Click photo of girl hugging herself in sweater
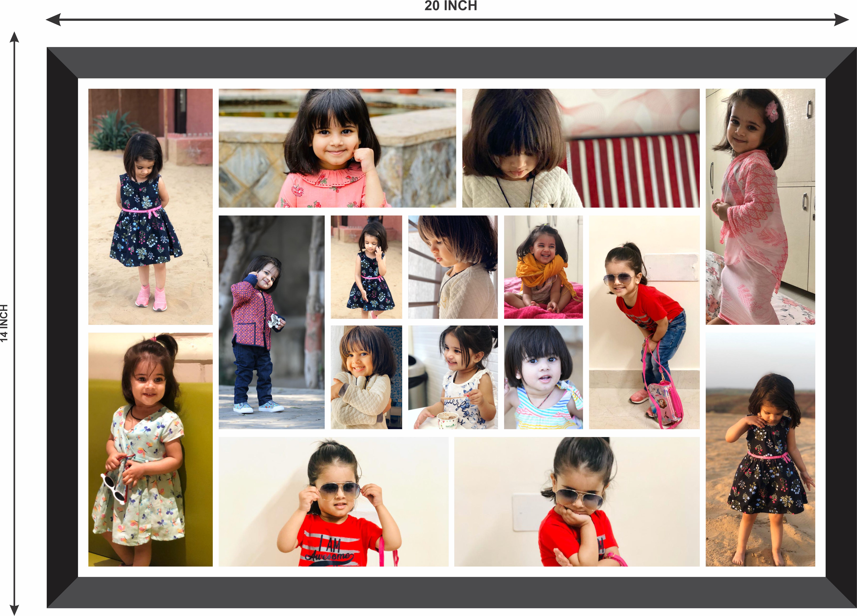 click(366, 377)
